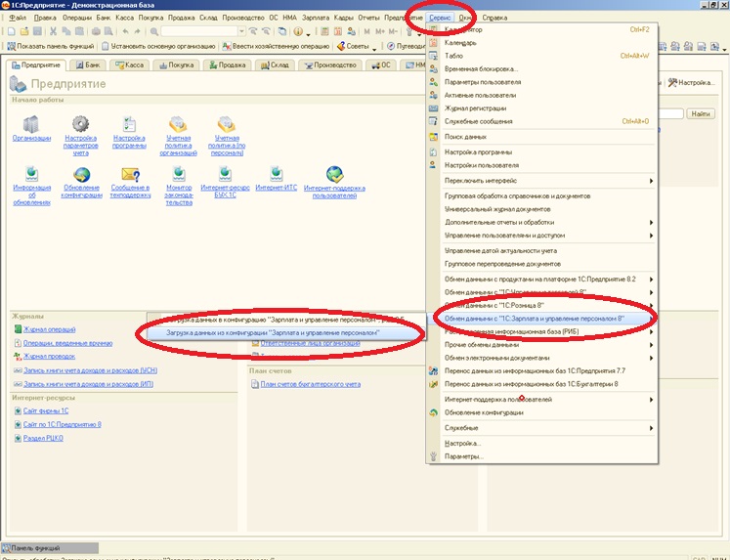
Task: Open Операции, введенные вручную link
Action: point(68,343)
